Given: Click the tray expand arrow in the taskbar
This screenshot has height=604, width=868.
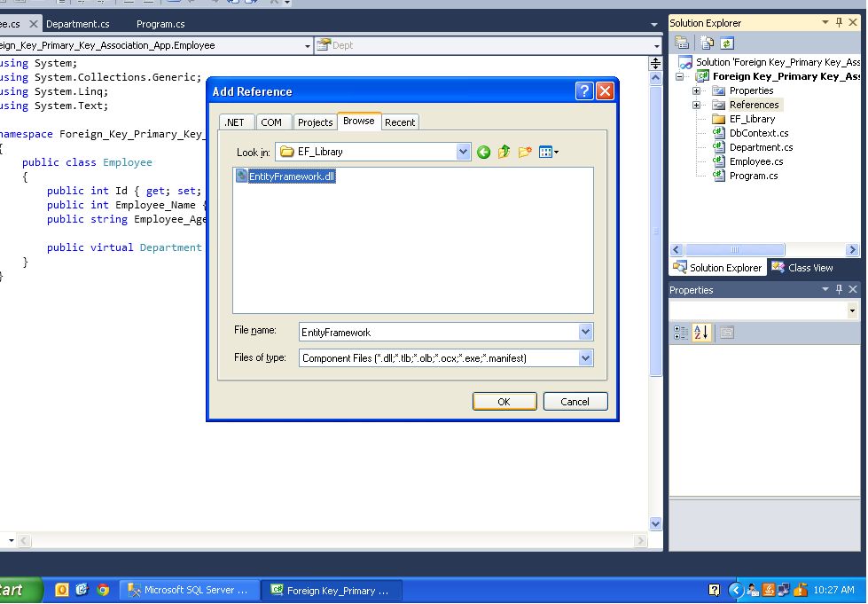Looking at the screenshot, I should coord(736,590).
